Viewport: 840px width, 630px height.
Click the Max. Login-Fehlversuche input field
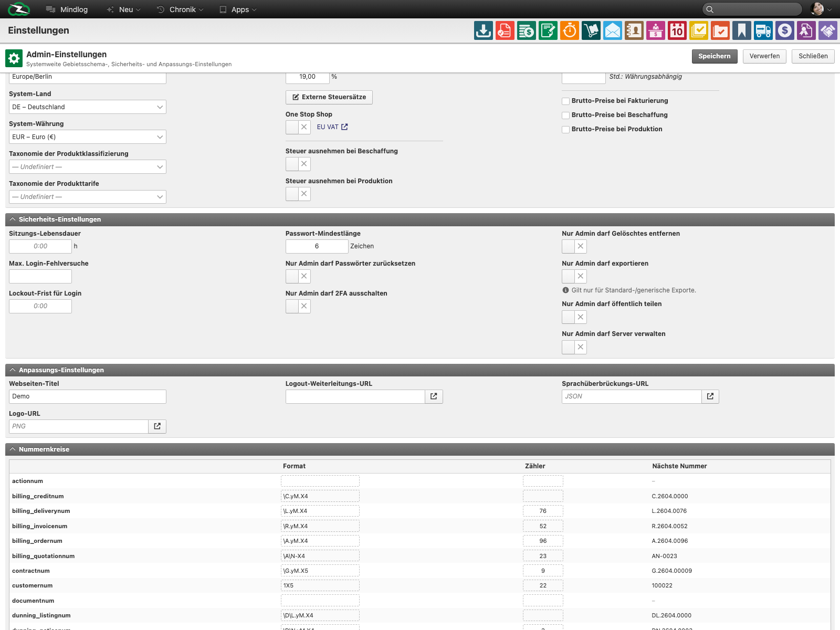(40, 276)
